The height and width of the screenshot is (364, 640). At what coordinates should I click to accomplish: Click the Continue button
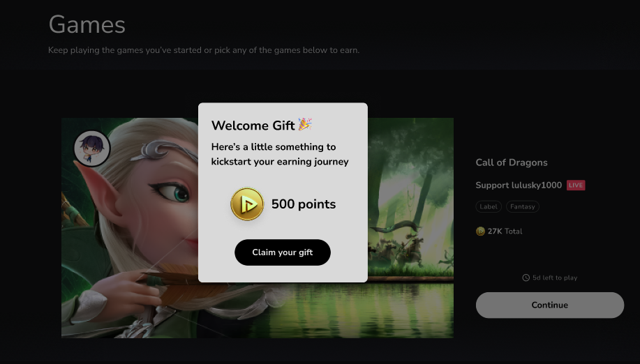click(x=550, y=305)
